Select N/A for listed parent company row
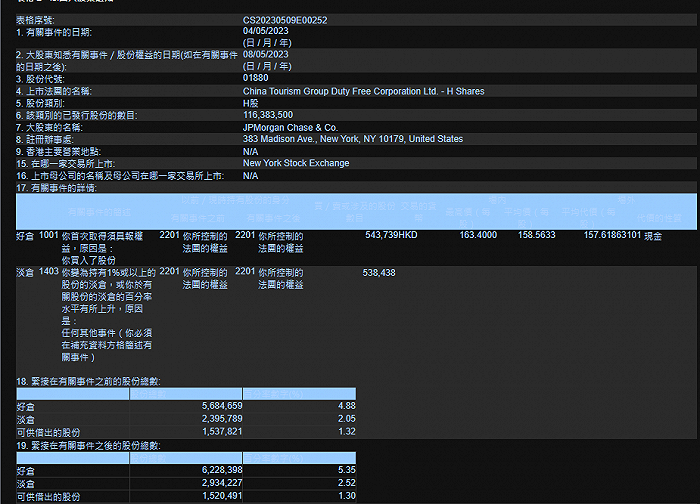The image size is (700, 504). click(x=250, y=176)
